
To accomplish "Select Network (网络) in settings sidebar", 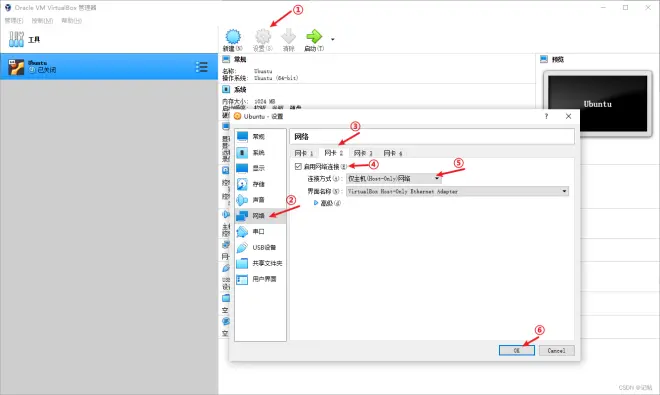I will [x=260, y=216].
